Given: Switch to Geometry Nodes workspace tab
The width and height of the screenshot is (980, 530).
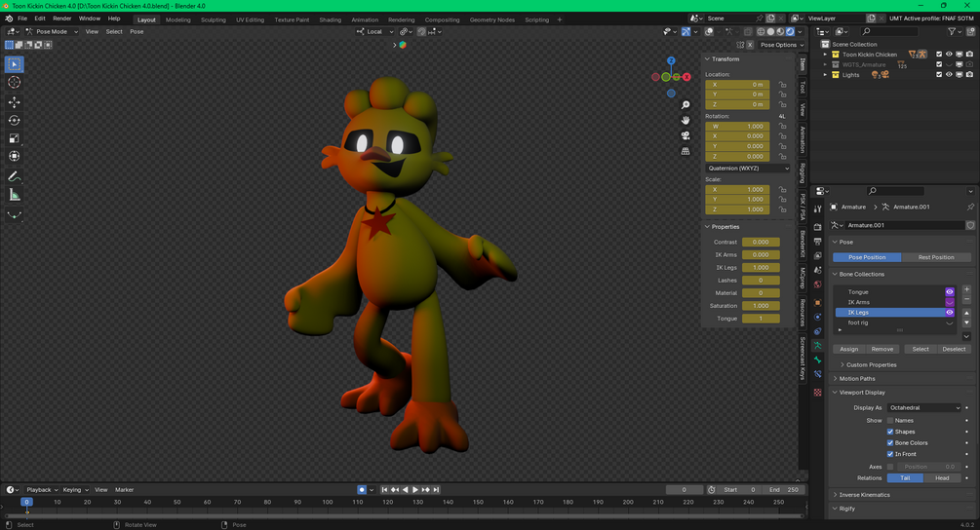Looking at the screenshot, I should click(491, 20).
